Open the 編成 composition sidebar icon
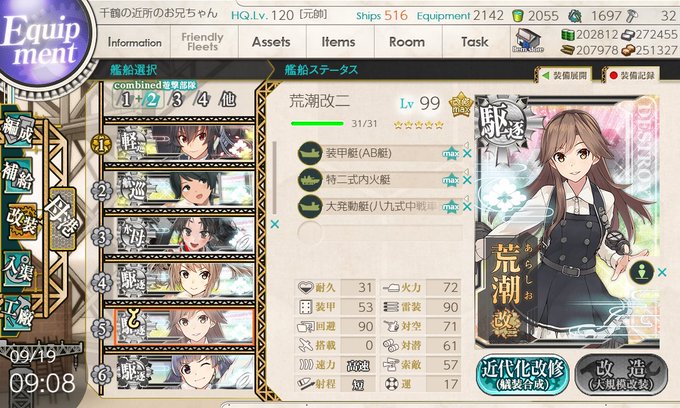The image size is (680, 408). click(18, 129)
